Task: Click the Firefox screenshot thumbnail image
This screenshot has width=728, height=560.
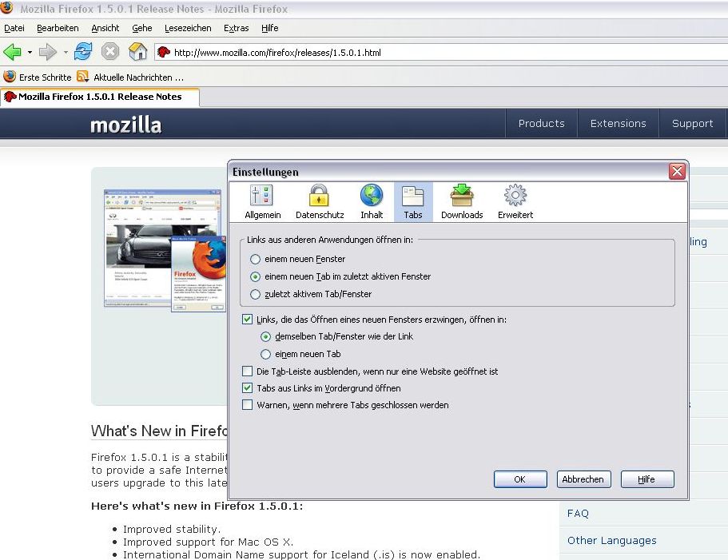Action: (x=165, y=250)
